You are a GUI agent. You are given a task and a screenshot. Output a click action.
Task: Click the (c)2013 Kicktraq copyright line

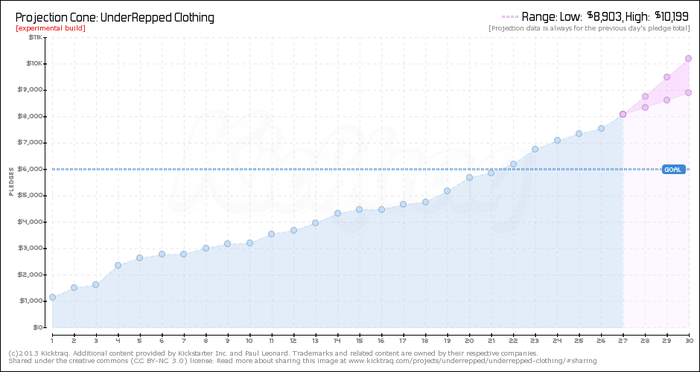coord(273,352)
